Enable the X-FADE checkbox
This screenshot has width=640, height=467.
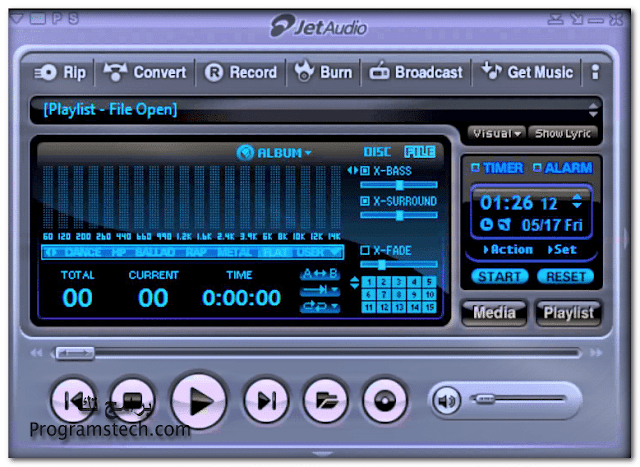click(x=364, y=250)
